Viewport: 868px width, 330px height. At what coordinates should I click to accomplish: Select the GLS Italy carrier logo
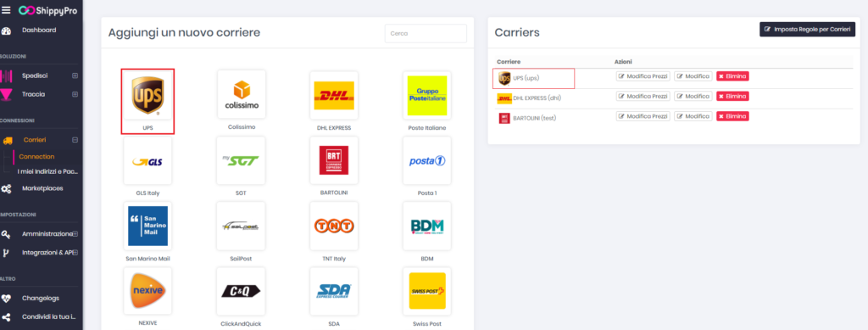click(147, 161)
